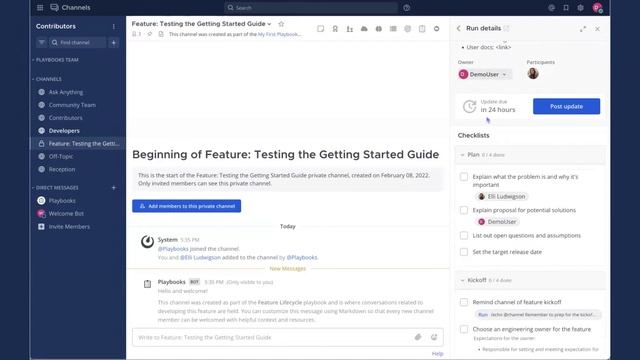Focus the top Search field
This screenshot has width=640, height=360.
pos(311,7)
